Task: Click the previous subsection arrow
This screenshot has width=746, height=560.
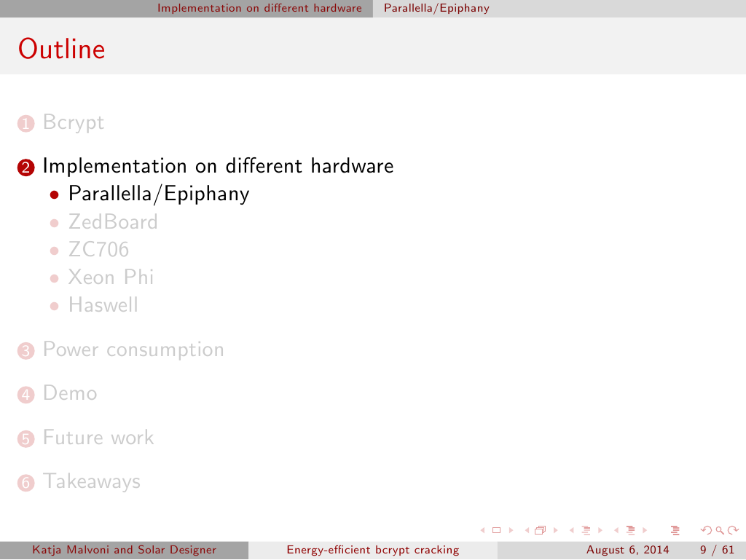Action: tap(571, 530)
